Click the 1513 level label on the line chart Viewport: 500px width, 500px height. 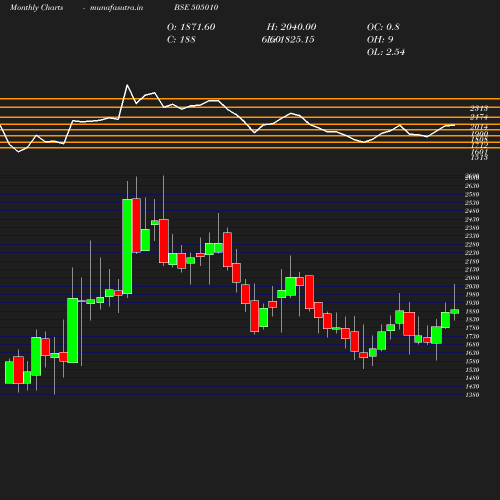click(479, 157)
